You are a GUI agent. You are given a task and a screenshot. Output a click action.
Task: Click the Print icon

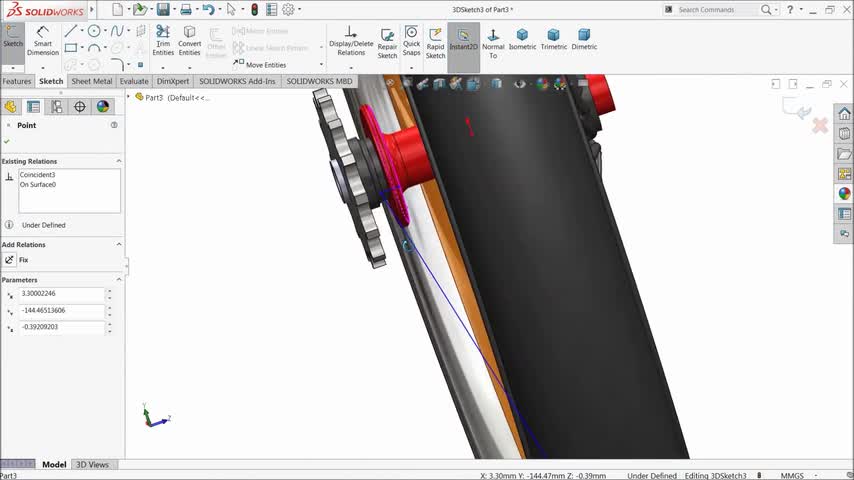tap(186, 9)
